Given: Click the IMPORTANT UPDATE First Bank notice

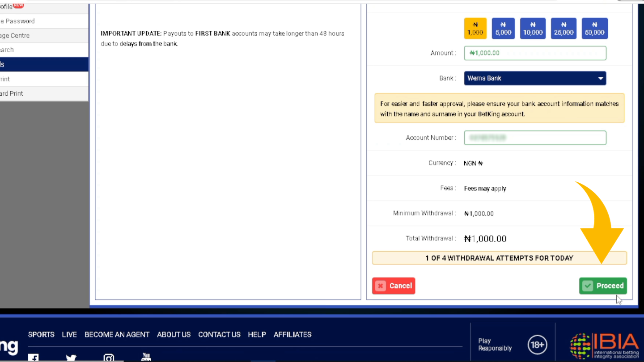Looking at the screenshot, I should (223, 38).
